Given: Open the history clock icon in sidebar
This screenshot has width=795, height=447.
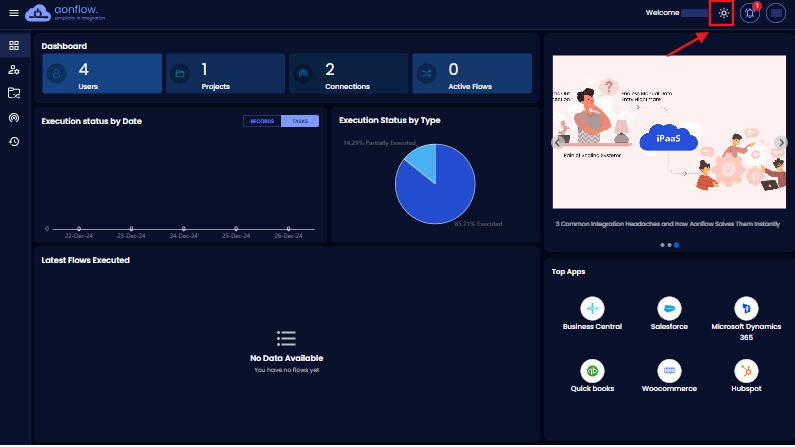Looking at the screenshot, I should click(x=13, y=141).
